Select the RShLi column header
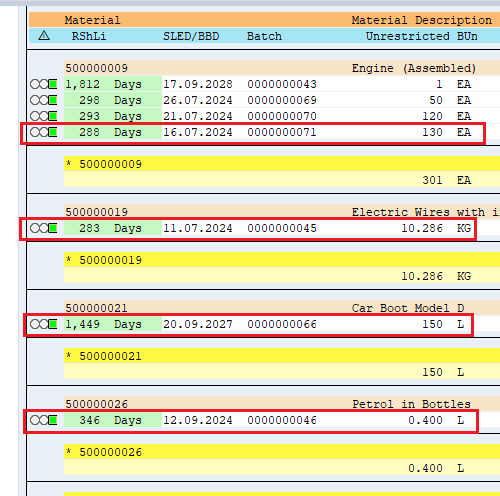The width and height of the screenshot is (500, 496). click(89, 36)
